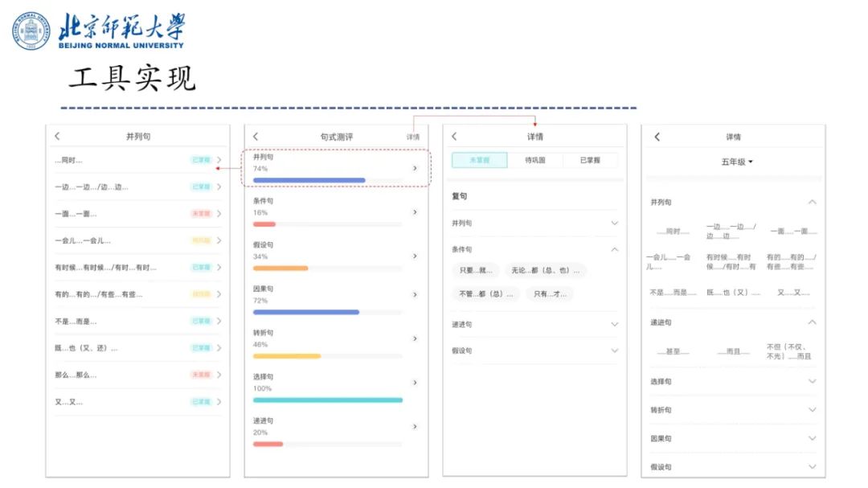This screenshot has width=868, height=488.
Task: Toggle the 未掌握 badge on the 一面...一面... row
Action: point(203,213)
